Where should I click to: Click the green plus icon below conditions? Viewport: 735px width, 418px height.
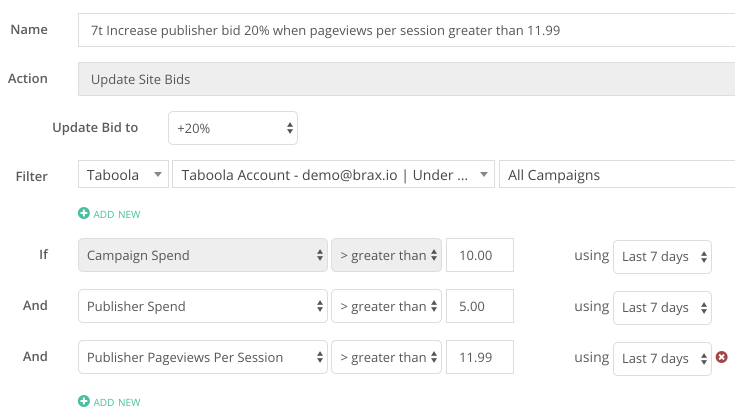click(84, 402)
